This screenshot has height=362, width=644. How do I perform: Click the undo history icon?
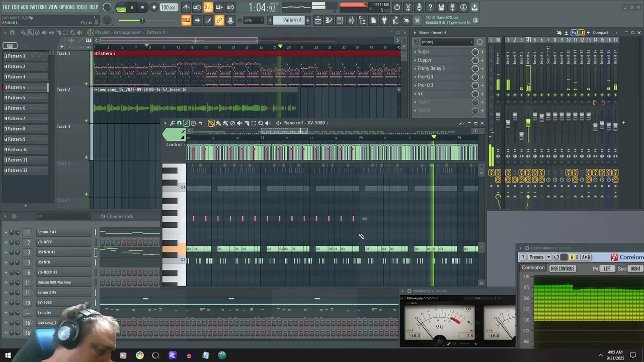tap(397, 8)
